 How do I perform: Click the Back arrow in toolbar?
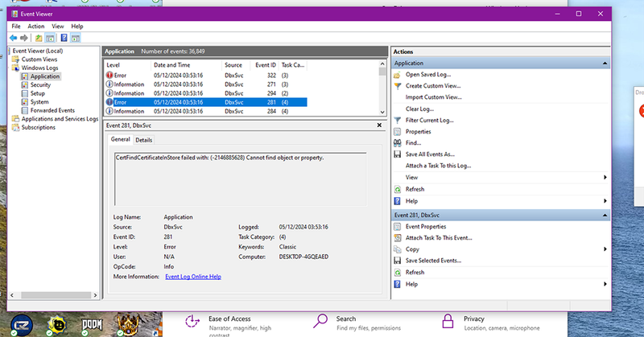tap(13, 38)
